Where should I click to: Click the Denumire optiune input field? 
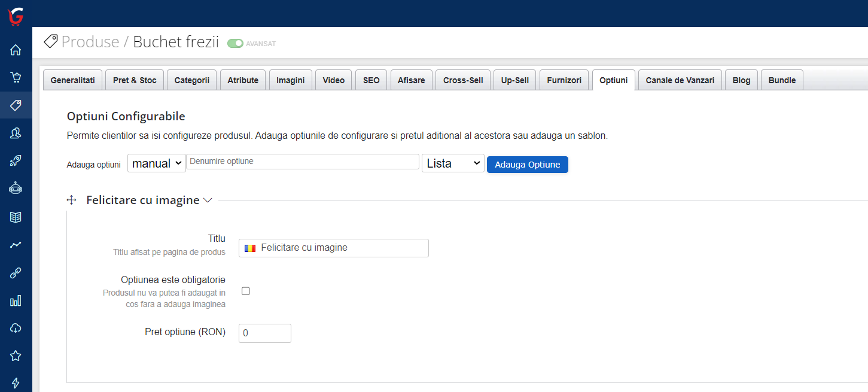(302, 162)
